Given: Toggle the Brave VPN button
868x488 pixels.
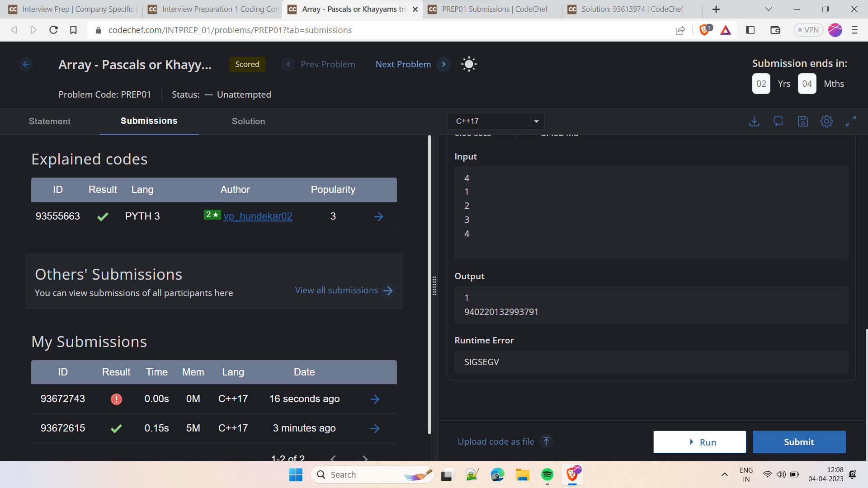Looking at the screenshot, I should point(808,30).
